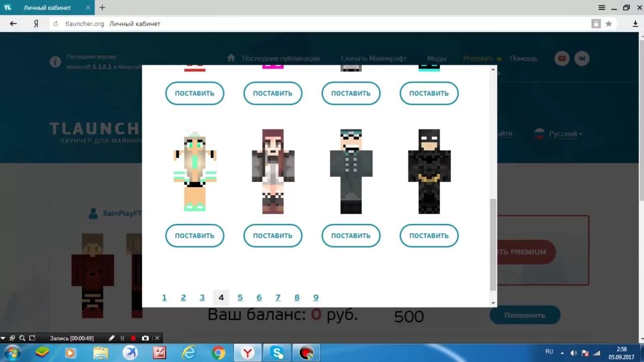Image resolution: width=644 pixels, height=362 pixels.
Task: Open the screen recorder taskbar icon
Action: [x=306, y=353]
